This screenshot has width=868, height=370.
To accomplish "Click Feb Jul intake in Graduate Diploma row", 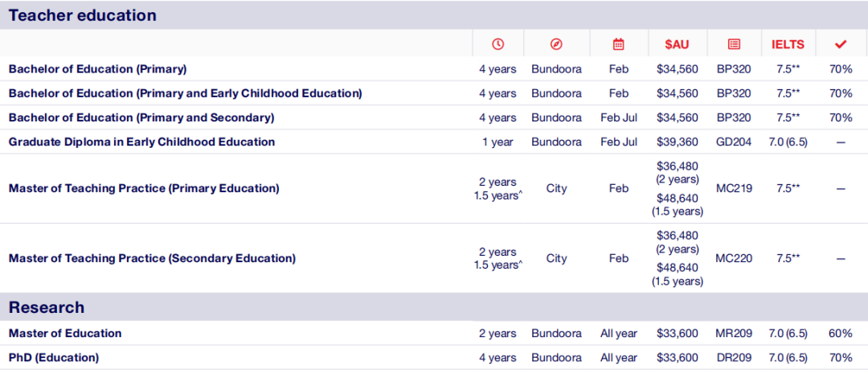I will tap(618, 142).
